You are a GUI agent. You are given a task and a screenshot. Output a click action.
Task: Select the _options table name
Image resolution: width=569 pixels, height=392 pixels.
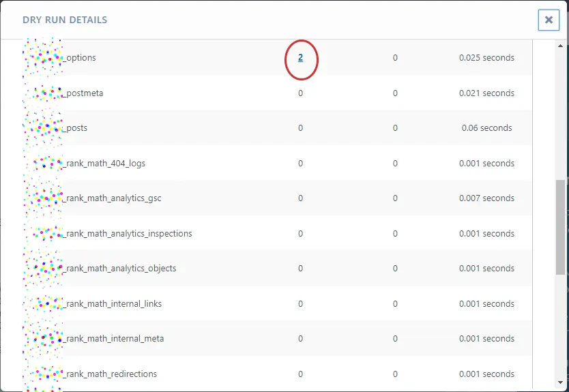pyautogui.click(x=80, y=58)
